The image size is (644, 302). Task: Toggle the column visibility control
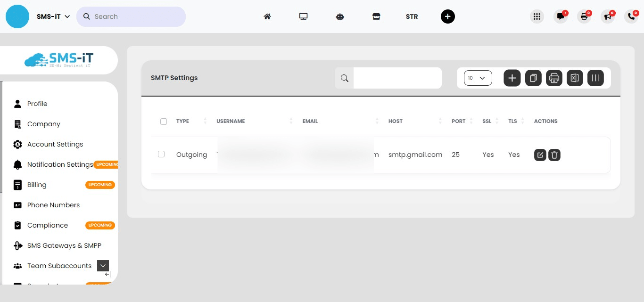point(595,78)
